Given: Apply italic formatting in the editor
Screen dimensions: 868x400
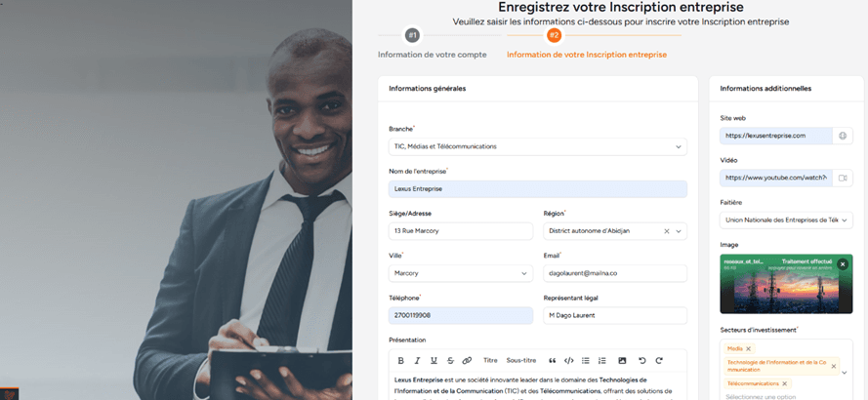Looking at the screenshot, I should pyautogui.click(x=417, y=360).
